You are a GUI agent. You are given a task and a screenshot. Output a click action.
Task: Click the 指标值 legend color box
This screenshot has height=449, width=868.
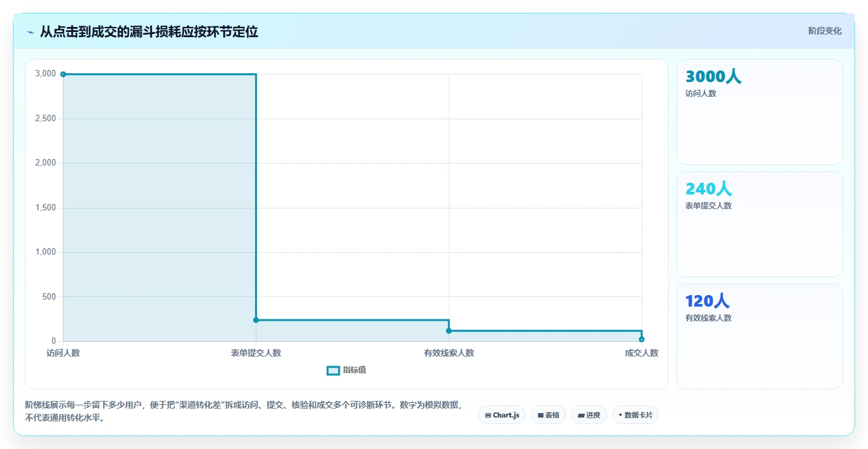click(333, 370)
